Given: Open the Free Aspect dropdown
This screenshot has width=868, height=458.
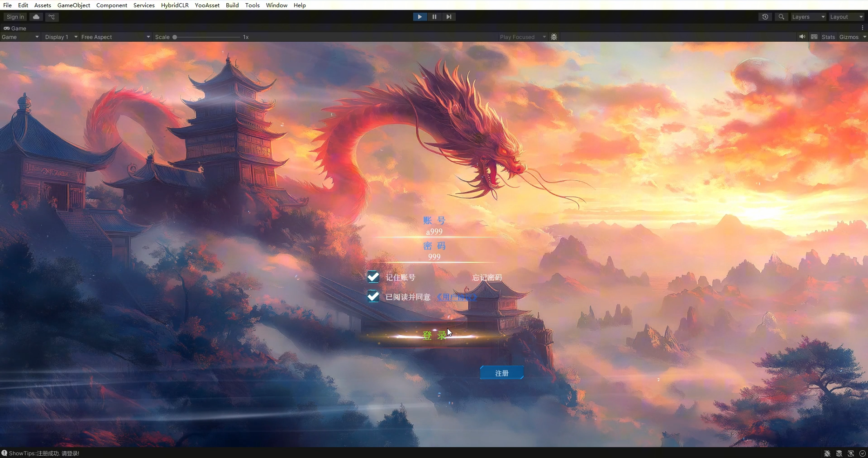Looking at the screenshot, I should (x=115, y=37).
